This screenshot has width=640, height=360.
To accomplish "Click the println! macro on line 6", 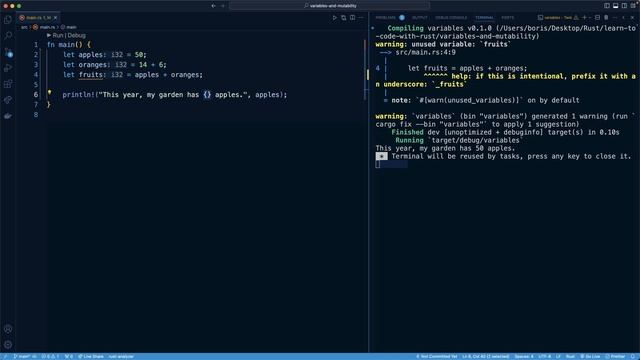I will pyautogui.click(x=78, y=95).
